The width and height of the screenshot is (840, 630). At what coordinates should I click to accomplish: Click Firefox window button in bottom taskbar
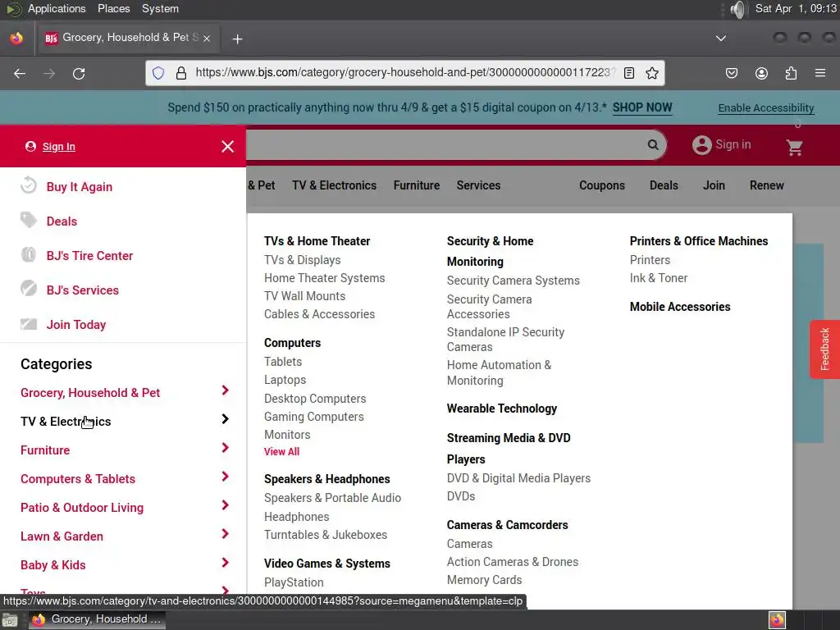point(97,620)
